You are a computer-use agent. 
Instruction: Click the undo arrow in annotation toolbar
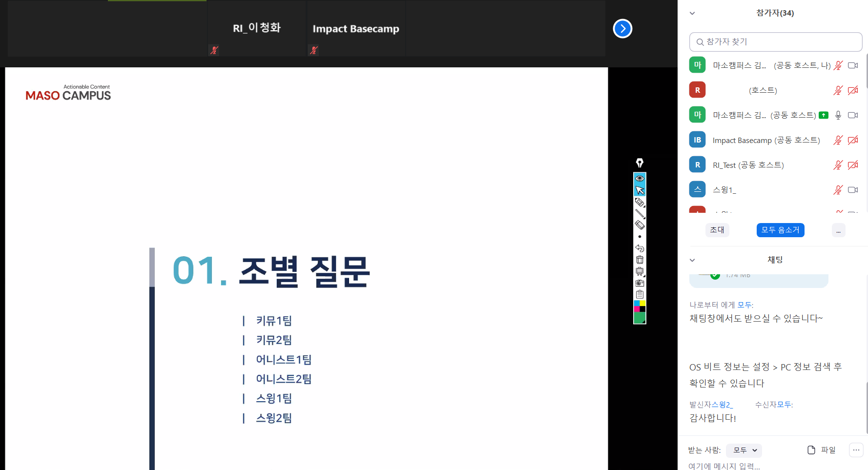640,248
